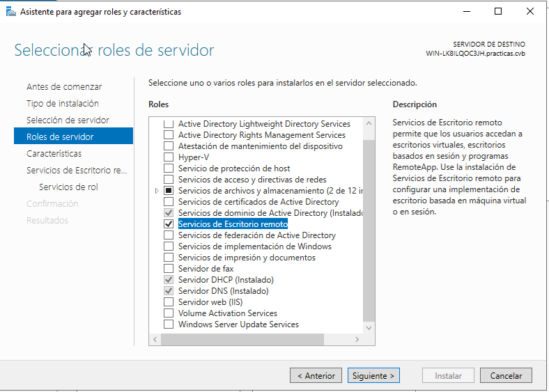The width and height of the screenshot is (549, 392).
Task: Click the wizard icon in title bar
Action: [11, 12]
